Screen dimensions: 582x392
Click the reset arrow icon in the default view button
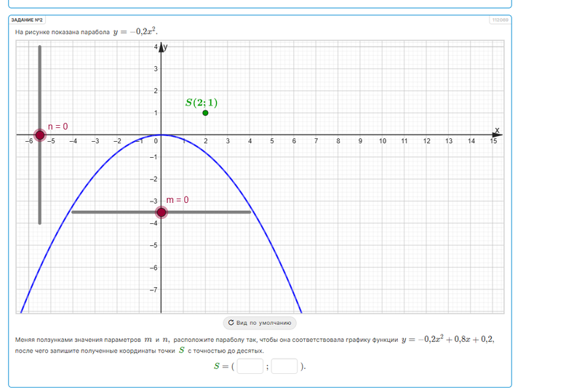tap(231, 322)
